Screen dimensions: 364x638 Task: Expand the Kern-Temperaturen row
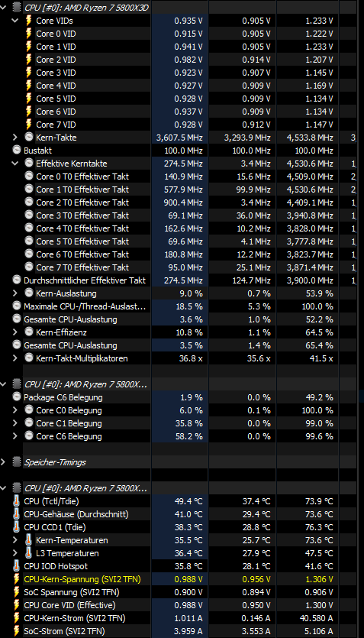15,540
